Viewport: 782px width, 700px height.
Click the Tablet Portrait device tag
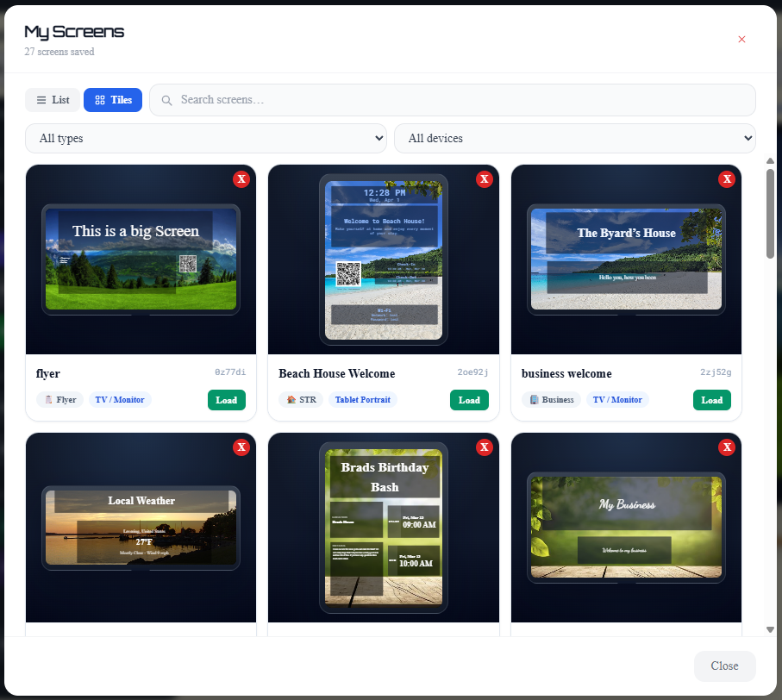click(x=363, y=399)
